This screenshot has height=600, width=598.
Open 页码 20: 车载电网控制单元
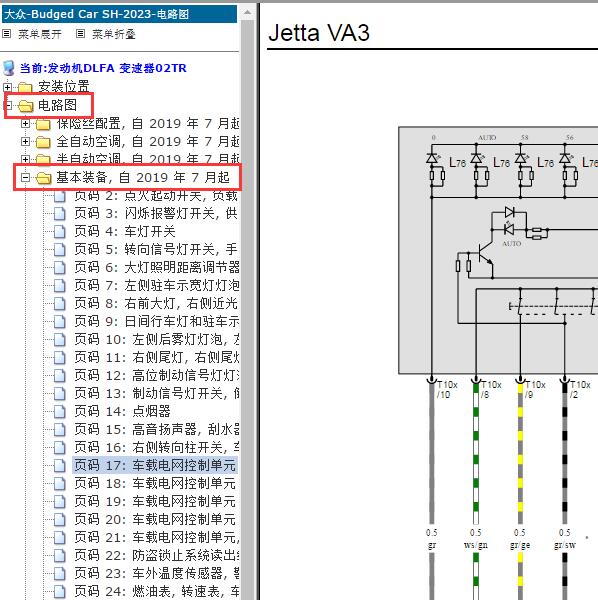(x=155, y=519)
